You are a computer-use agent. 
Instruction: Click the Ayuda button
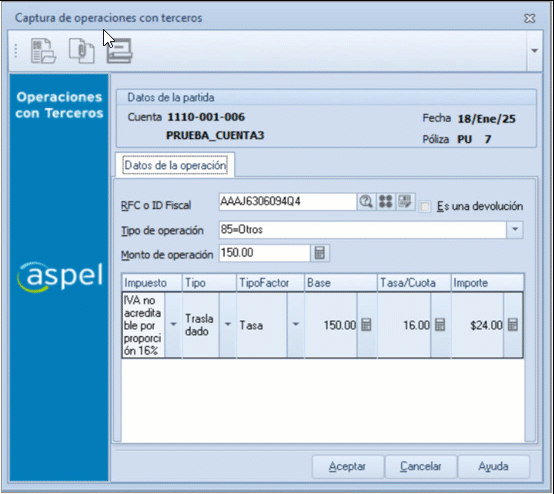point(494,466)
